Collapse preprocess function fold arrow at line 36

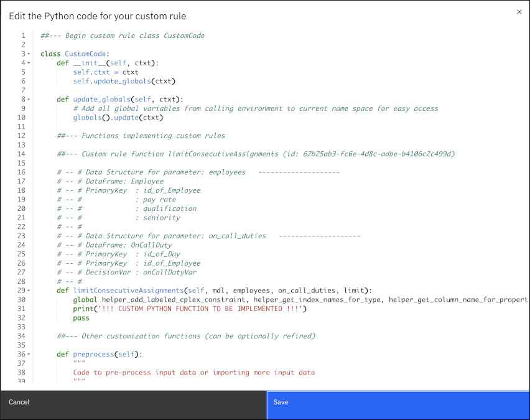pyautogui.click(x=29, y=354)
